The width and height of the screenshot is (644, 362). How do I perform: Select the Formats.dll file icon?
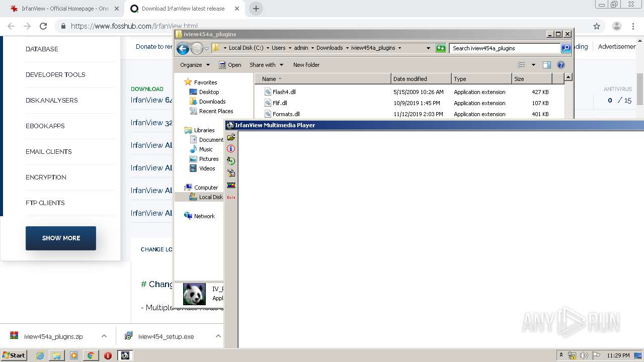268,114
